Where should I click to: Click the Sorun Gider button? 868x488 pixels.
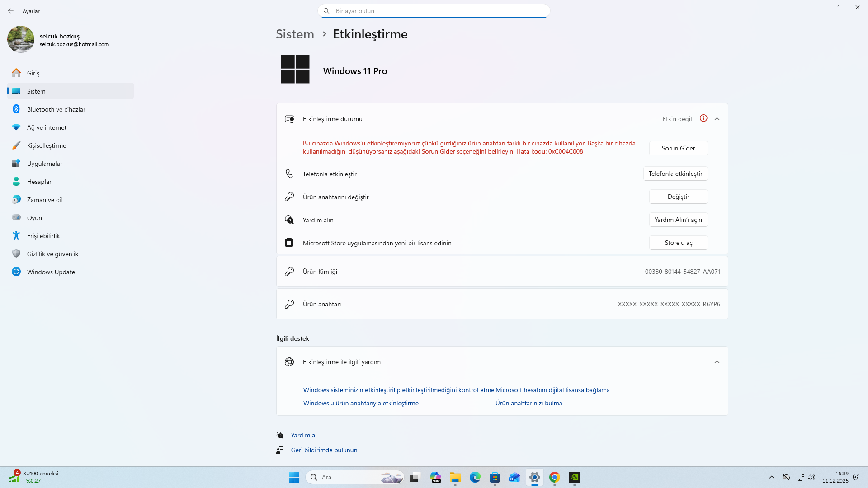678,148
